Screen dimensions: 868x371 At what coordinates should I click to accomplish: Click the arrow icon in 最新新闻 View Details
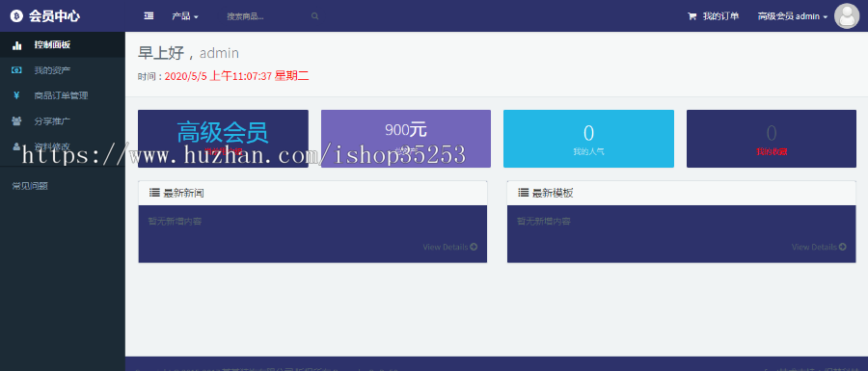(474, 247)
